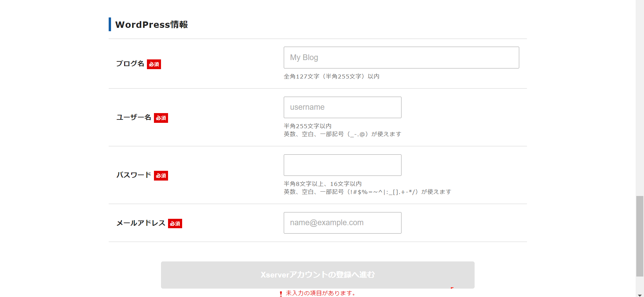Click the 必須 badge next to メールアドレス
This screenshot has width=644, height=297.
coord(175,224)
